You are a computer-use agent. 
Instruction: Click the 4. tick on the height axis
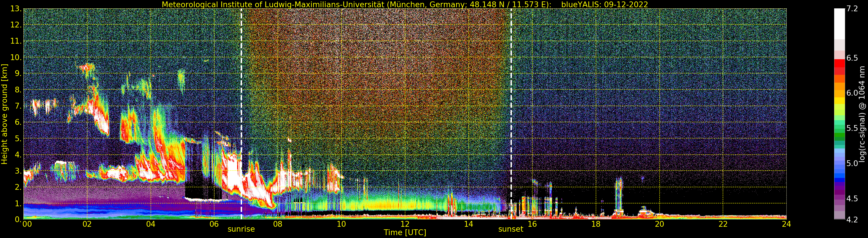coord(18,155)
